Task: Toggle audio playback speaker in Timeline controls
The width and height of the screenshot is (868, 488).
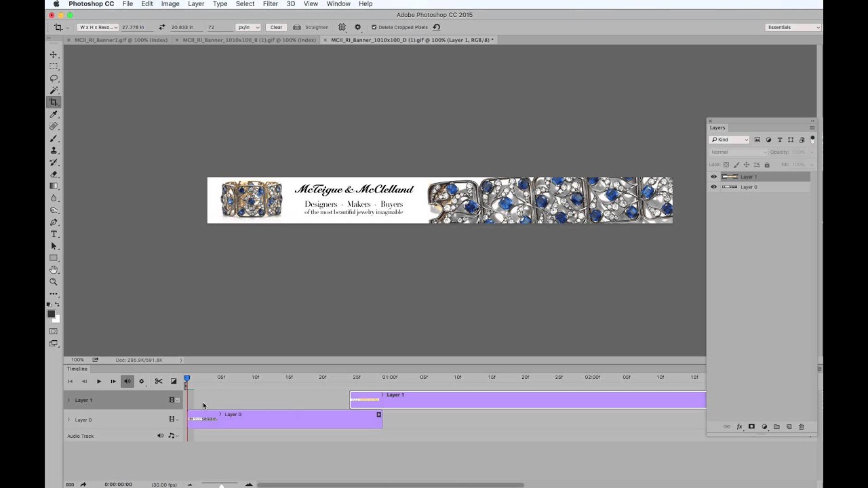Action: (x=127, y=382)
